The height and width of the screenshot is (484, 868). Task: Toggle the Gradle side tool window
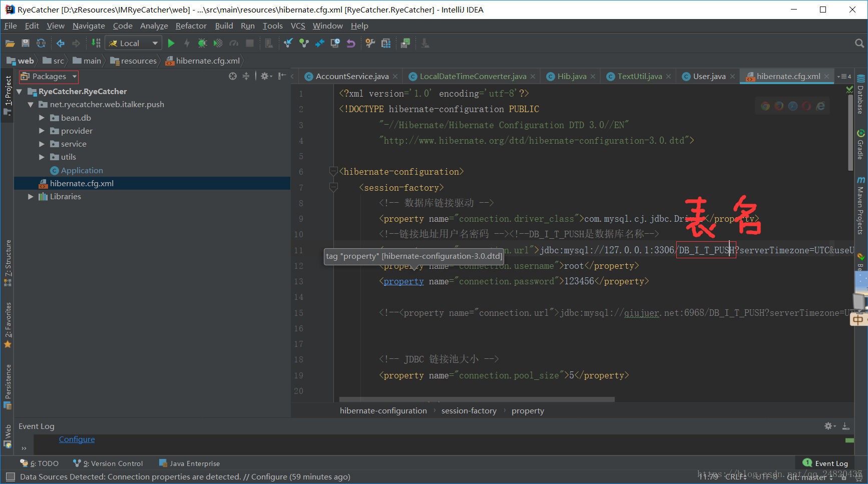tap(860, 145)
